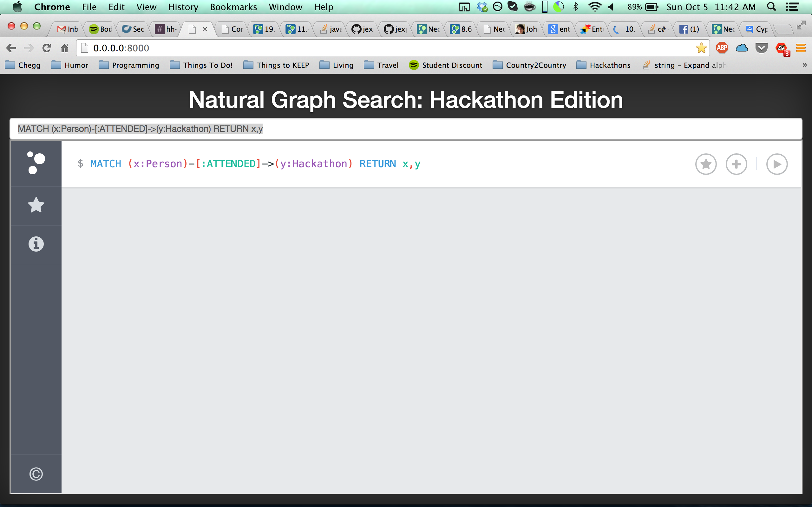Run the Cypher query with play button

pos(776,164)
